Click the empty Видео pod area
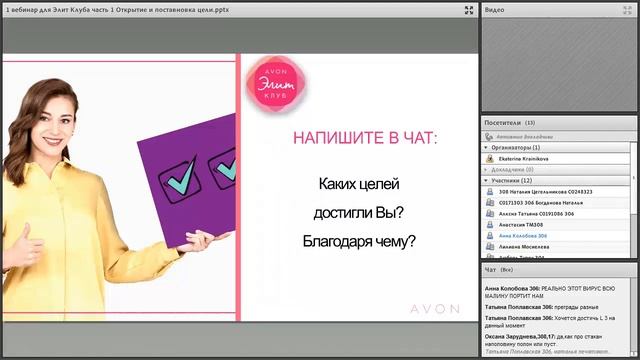 [x=559, y=64]
